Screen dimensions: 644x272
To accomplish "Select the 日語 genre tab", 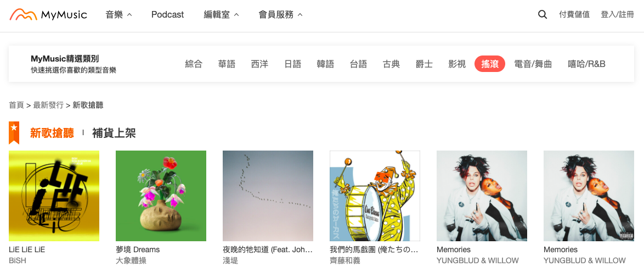I will coord(292,64).
